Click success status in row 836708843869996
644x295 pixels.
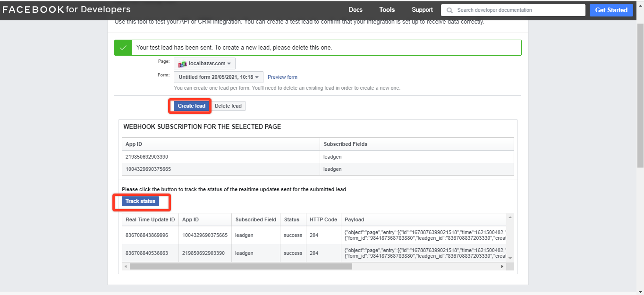293,235
